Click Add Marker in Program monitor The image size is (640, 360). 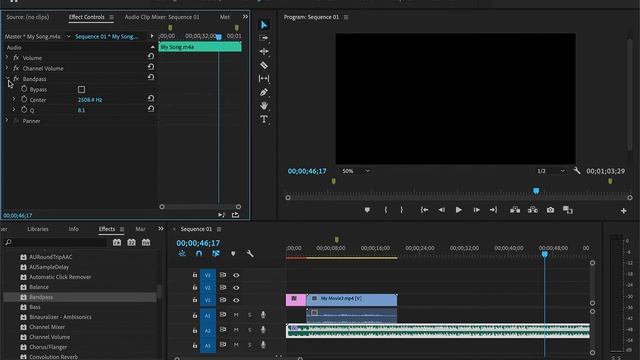[367, 210]
